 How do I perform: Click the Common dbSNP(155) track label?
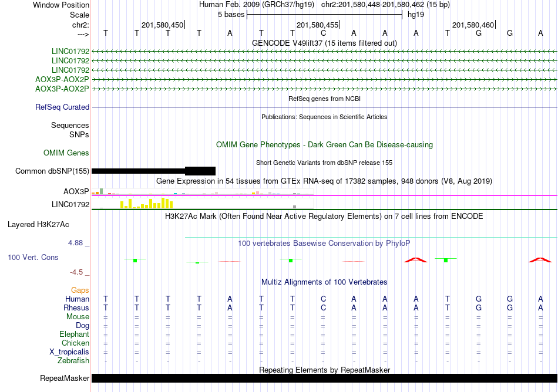tap(52, 171)
